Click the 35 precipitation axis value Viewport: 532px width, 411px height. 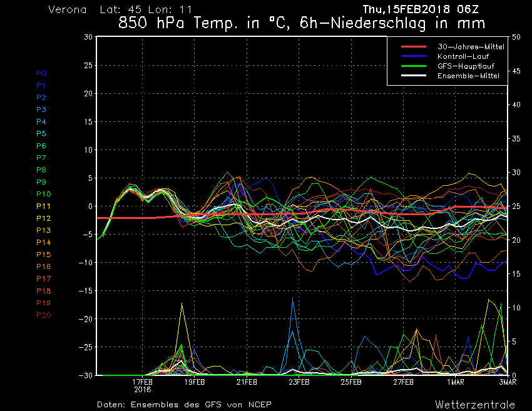point(516,138)
